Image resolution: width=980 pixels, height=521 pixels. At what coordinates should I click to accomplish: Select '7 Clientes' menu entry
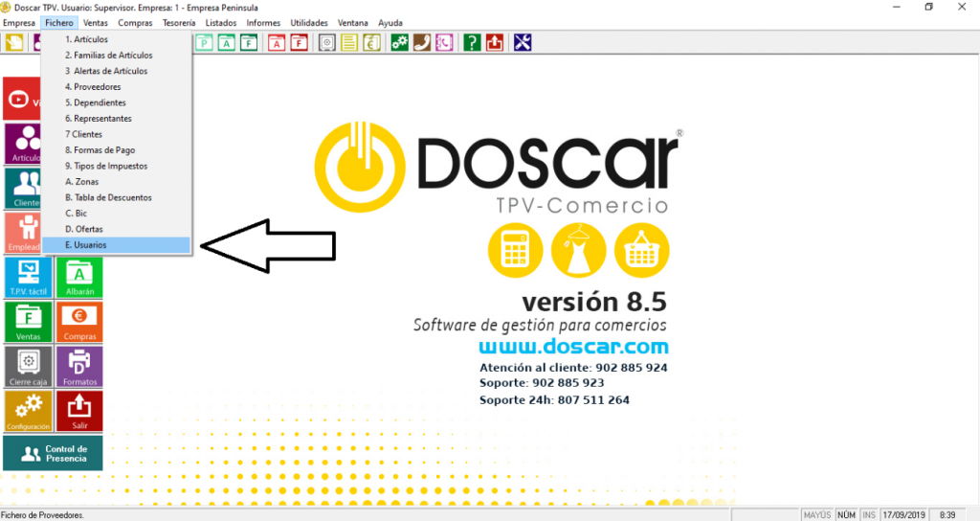click(x=116, y=134)
